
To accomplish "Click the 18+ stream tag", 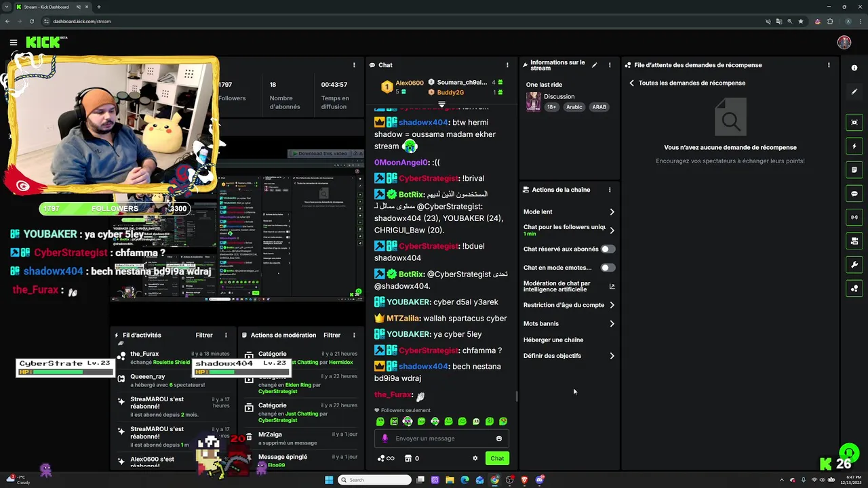I will point(551,107).
